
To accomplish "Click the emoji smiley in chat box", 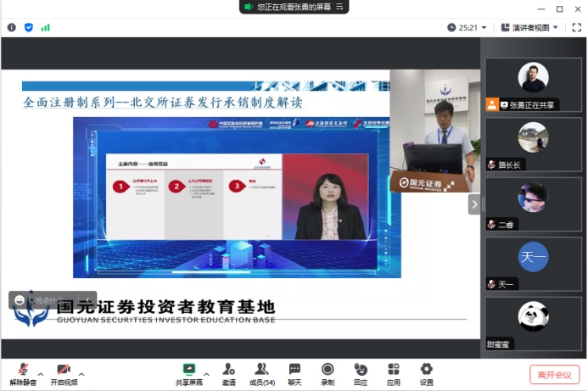I will [x=20, y=300].
